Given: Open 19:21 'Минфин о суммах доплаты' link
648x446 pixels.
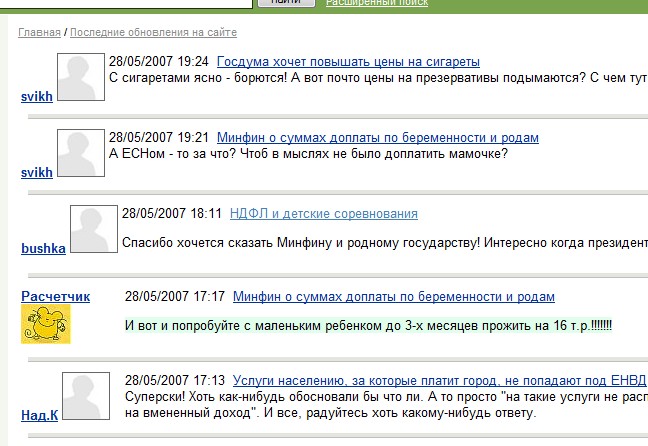Looking at the screenshot, I should (x=378, y=138).
